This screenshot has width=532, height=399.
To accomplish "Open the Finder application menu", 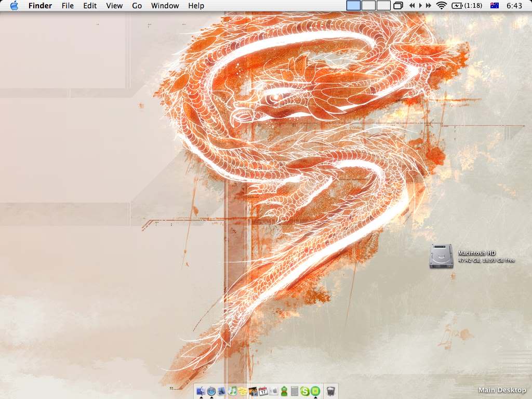I will click(40, 6).
